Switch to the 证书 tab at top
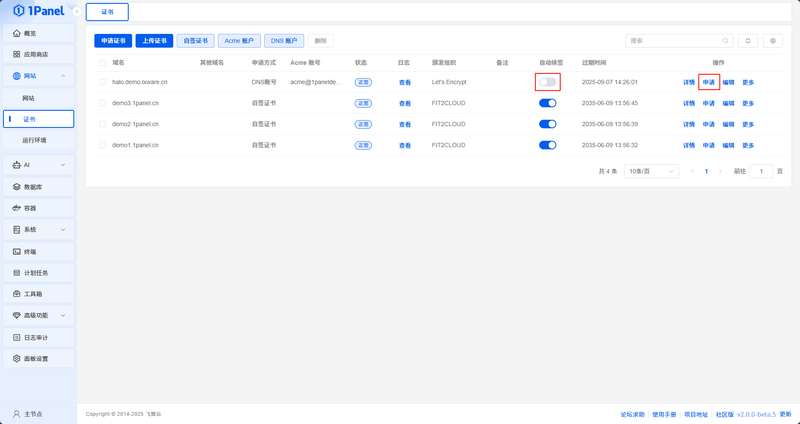800x424 pixels. (x=107, y=12)
